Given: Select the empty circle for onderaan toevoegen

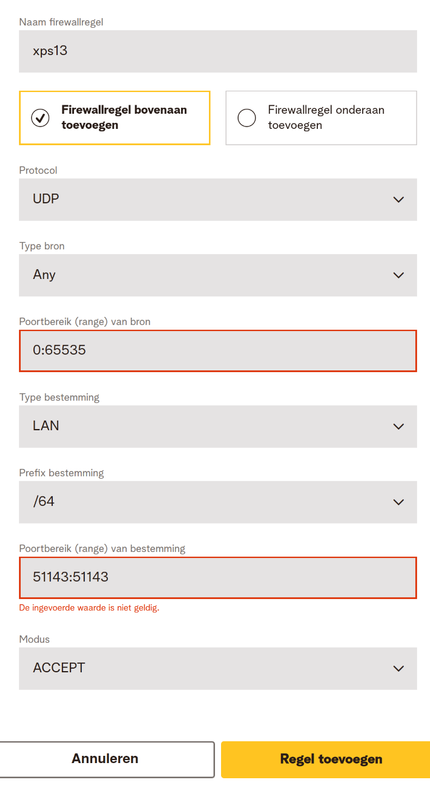Looking at the screenshot, I should [247, 118].
